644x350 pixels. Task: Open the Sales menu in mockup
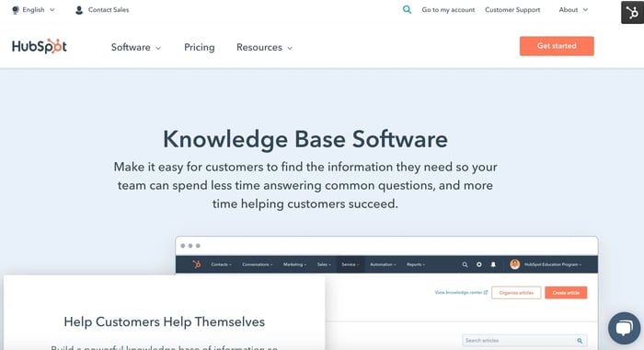click(x=324, y=264)
